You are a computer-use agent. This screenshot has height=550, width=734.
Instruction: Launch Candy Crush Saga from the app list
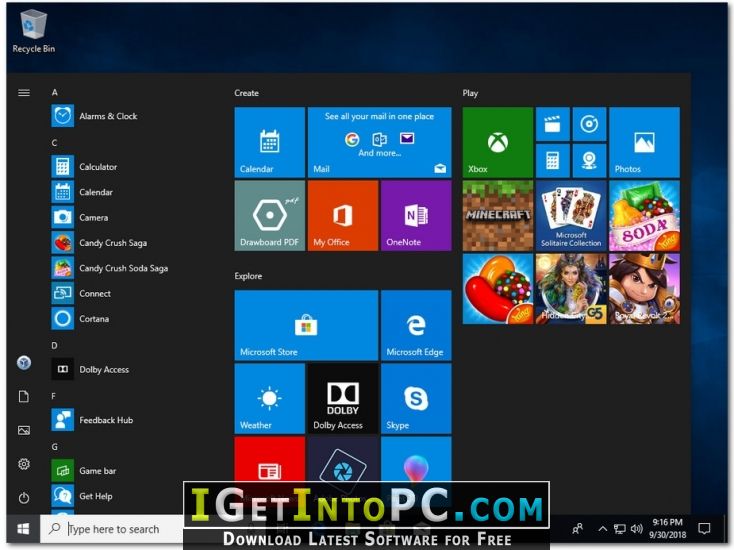point(108,242)
